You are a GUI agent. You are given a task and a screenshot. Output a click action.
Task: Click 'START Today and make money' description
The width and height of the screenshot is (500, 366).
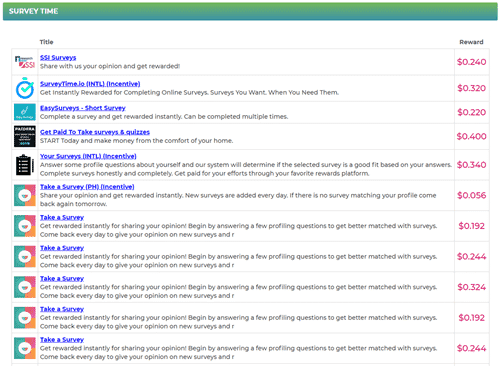pos(136,141)
